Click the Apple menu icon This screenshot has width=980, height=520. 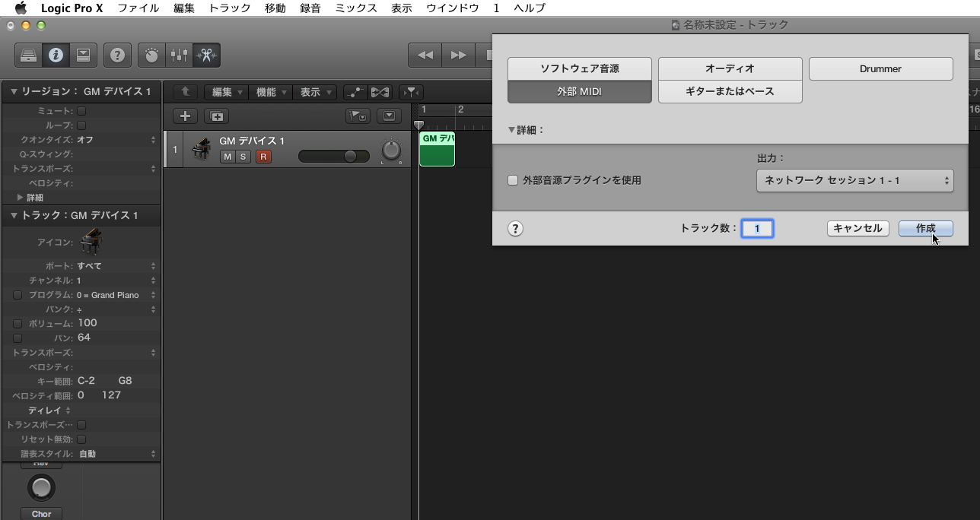click(x=21, y=8)
